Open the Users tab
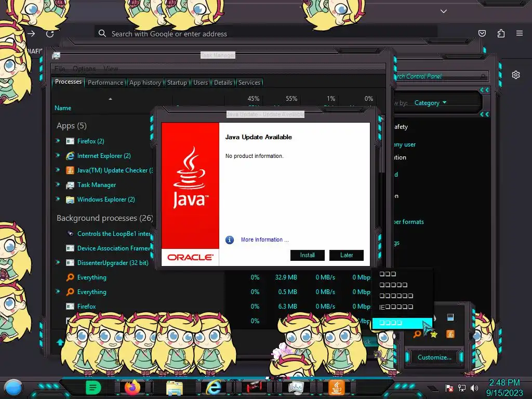 click(201, 83)
